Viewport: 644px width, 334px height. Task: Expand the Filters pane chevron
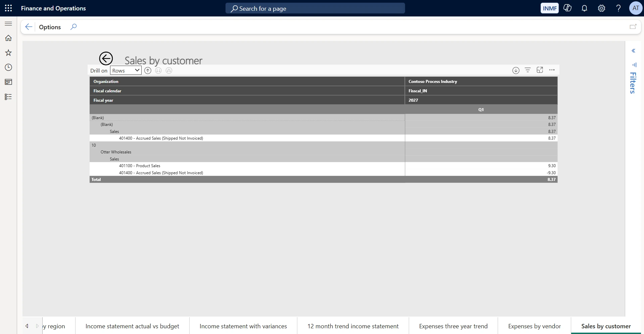633,51
